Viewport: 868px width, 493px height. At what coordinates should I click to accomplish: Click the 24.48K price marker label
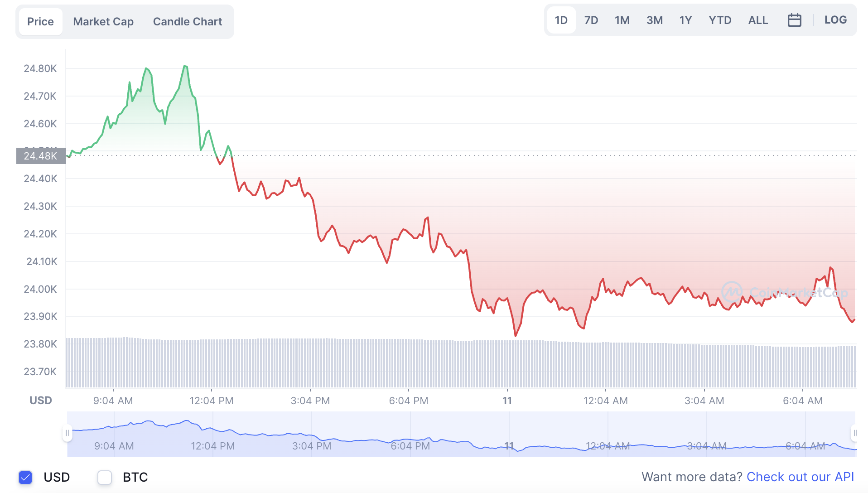[41, 156]
